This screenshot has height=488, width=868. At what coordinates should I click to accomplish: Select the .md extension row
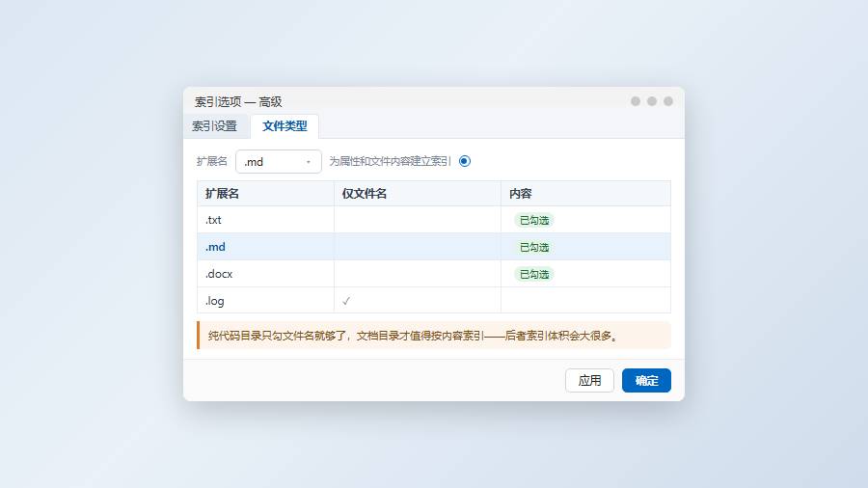tap(434, 247)
